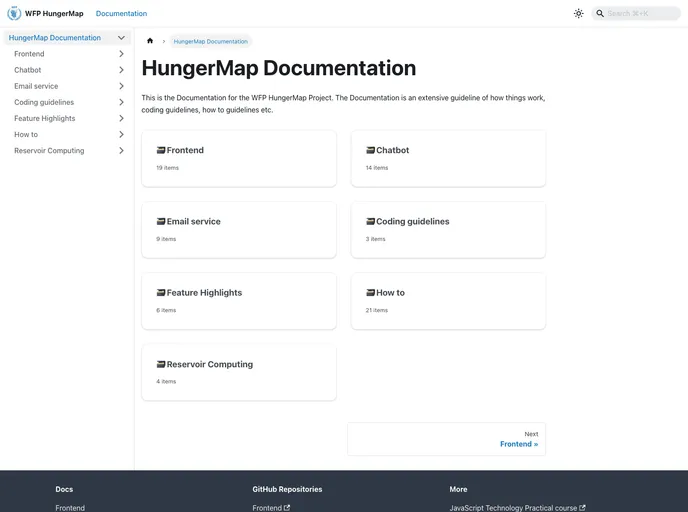Focus the Search input field
688x512 pixels.
(636, 14)
